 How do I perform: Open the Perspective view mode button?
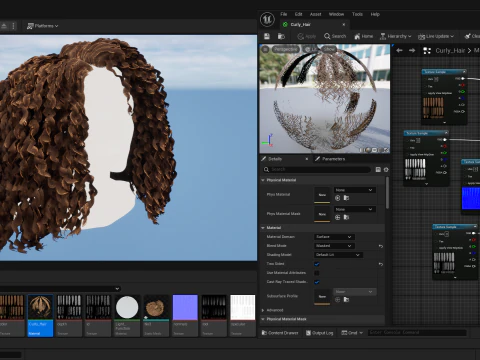tap(285, 49)
